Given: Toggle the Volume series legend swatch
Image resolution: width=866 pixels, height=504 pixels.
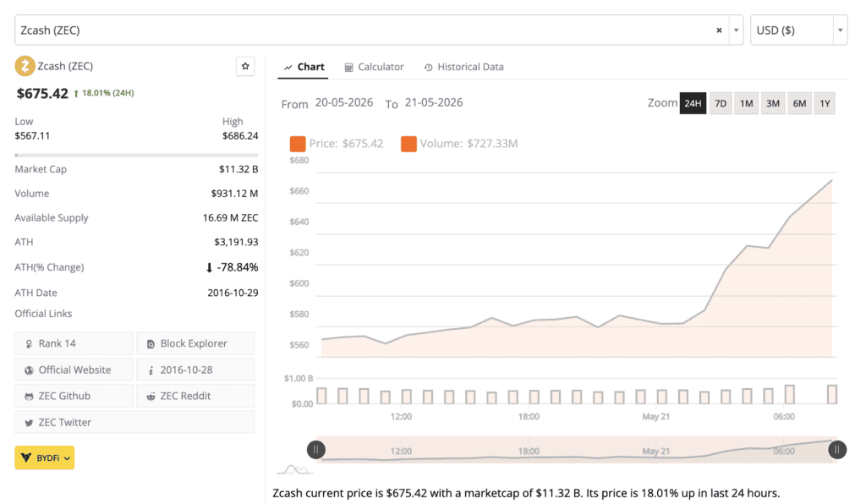Looking at the screenshot, I should (x=408, y=144).
